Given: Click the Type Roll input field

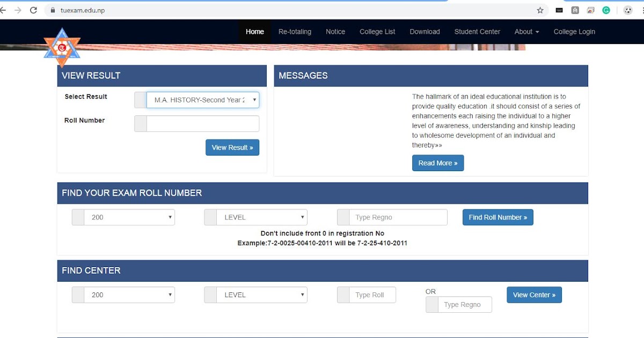Looking at the screenshot, I should pyautogui.click(x=372, y=295).
